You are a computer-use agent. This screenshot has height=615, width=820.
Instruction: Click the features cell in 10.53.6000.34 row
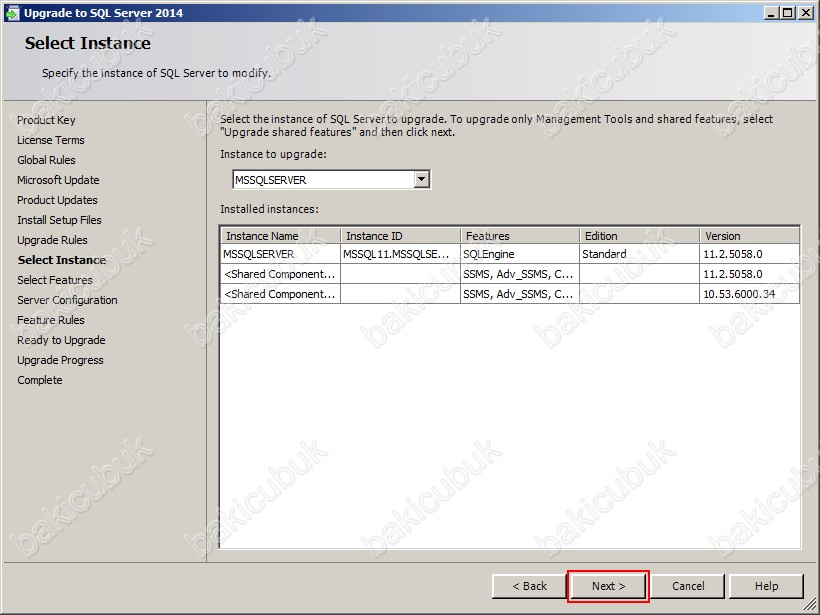520,294
